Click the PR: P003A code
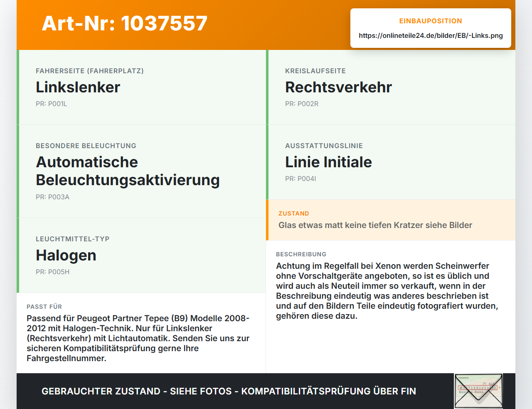 pyautogui.click(x=53, y=197)
